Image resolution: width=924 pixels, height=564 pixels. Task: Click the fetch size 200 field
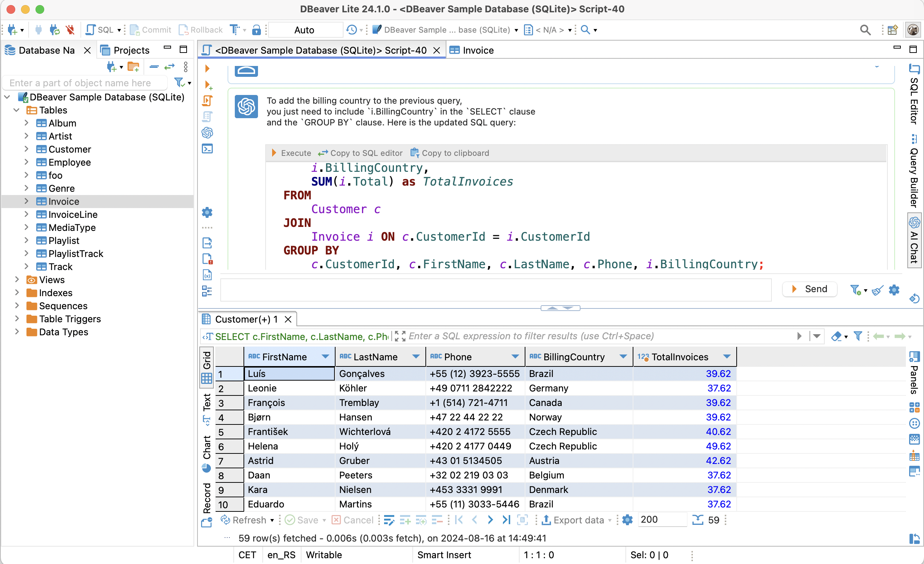tap(662, 520)
